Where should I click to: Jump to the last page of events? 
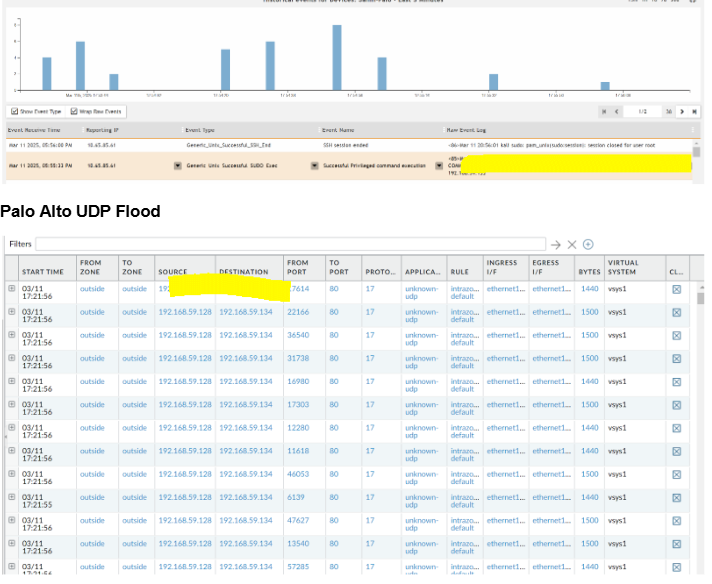pyautogui.click(x=694, y=111)
